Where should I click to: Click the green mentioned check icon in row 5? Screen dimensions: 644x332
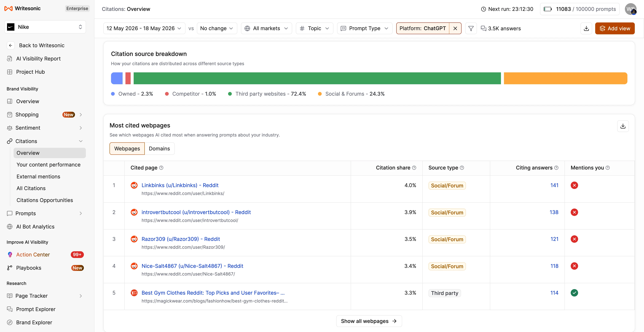pos(574,293)
